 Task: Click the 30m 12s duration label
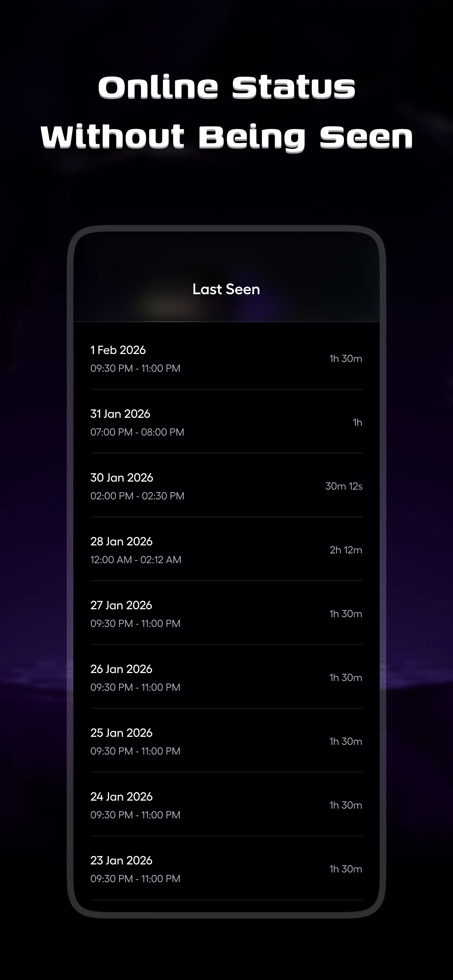(344, 486)
